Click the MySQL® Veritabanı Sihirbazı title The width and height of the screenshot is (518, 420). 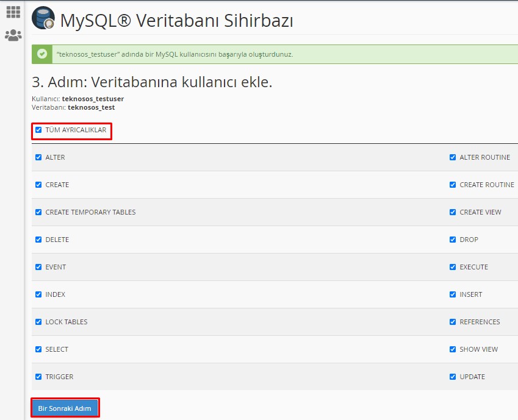177,21
